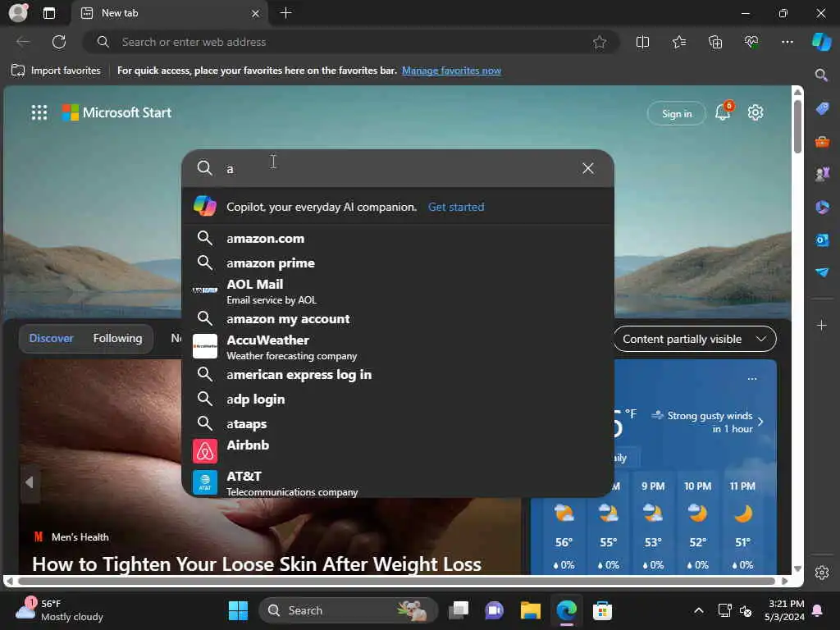Click inside the Microsoft Start search box

tap(398, 169)
